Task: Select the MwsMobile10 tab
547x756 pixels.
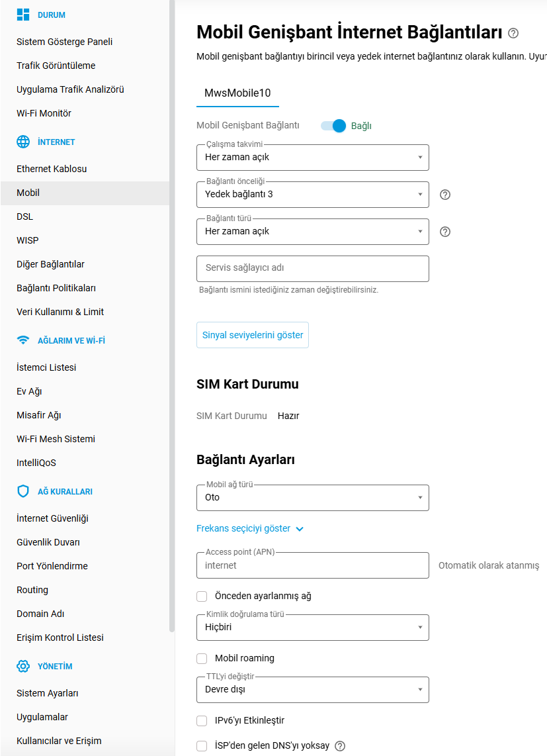Action: pyautogui.click(x=237, y=93)
